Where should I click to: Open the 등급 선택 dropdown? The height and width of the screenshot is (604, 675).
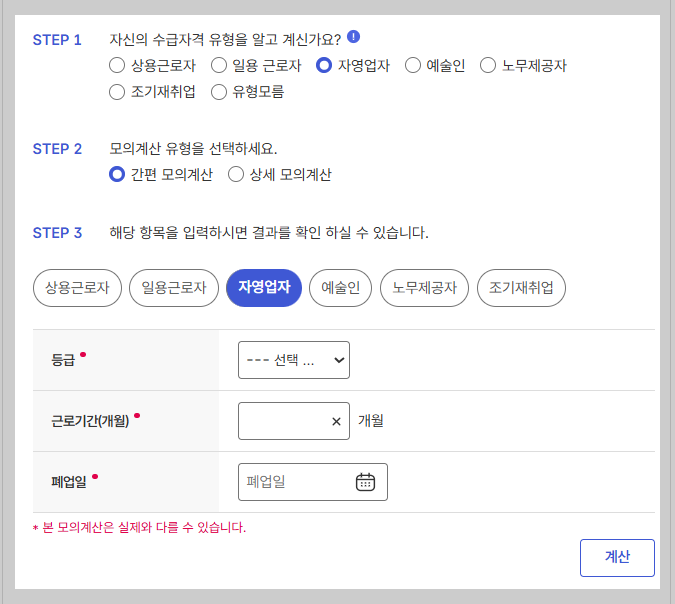294,360
